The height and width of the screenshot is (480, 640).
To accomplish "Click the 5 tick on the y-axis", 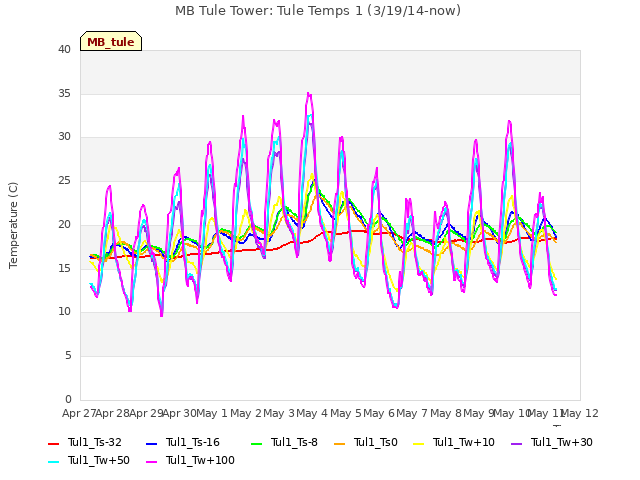I will [68, 356].
